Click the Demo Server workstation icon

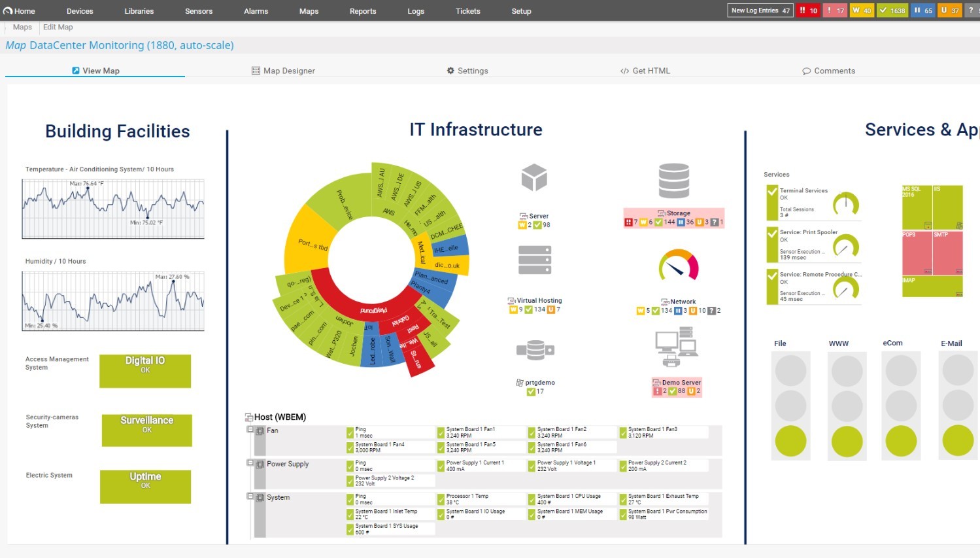click(x=677, y=345)
